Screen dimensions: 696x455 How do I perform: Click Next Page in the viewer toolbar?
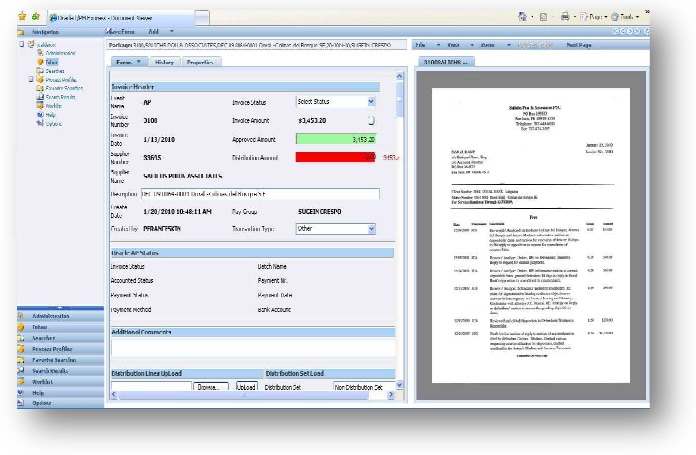click(579, 45)
